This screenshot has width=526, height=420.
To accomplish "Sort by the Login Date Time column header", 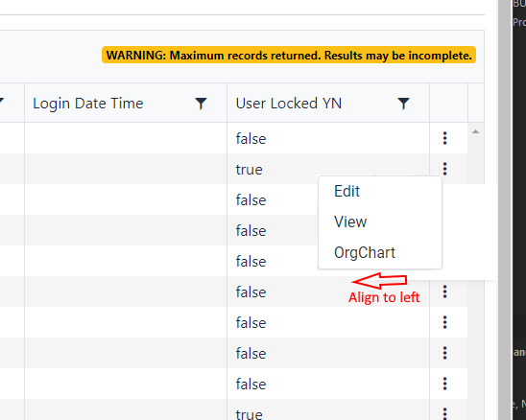I will [88, 104].
